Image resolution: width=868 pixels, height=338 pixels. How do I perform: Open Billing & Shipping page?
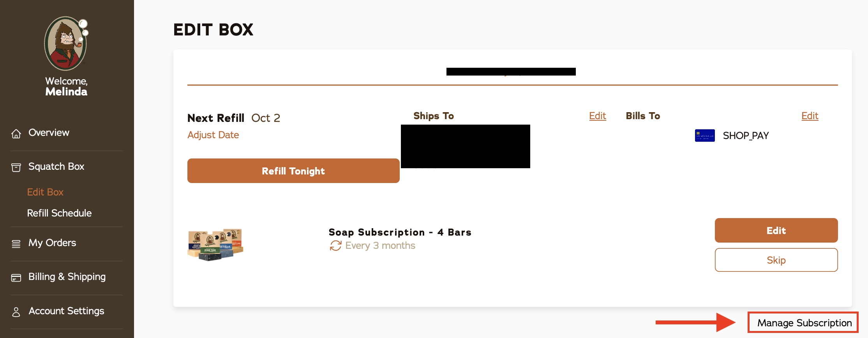click(67, 276)
